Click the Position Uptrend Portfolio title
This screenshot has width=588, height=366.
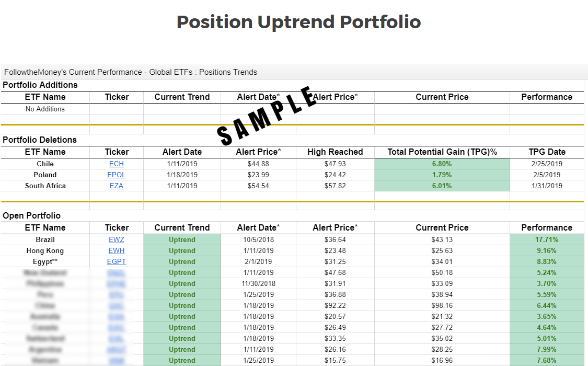[298, 22]
